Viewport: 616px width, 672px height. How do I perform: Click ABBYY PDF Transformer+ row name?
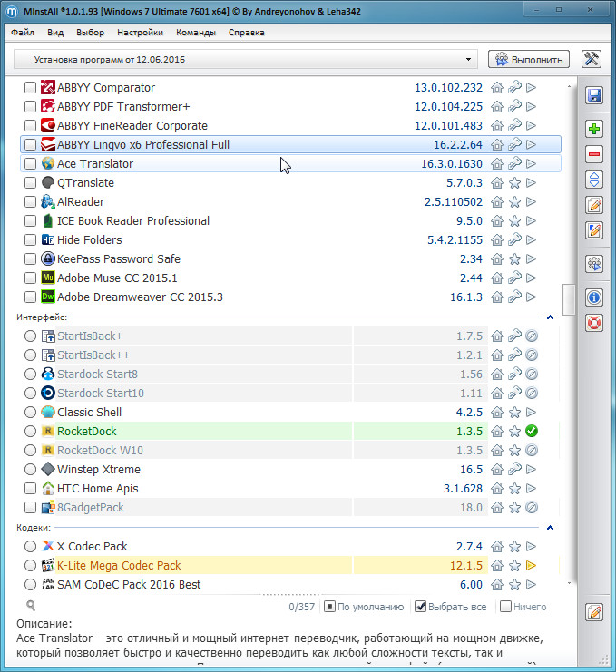[123, 106]
